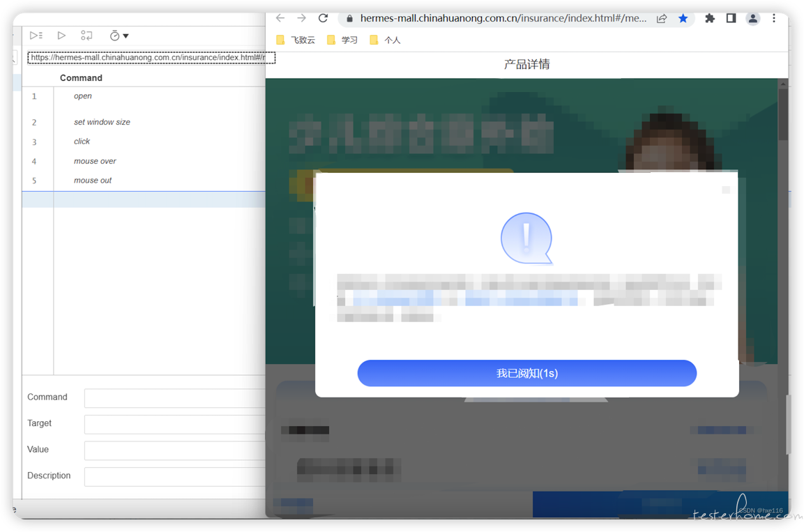The image size is (804, 532).
Task: Open the Chrome profile avatar
Action: 752,18
